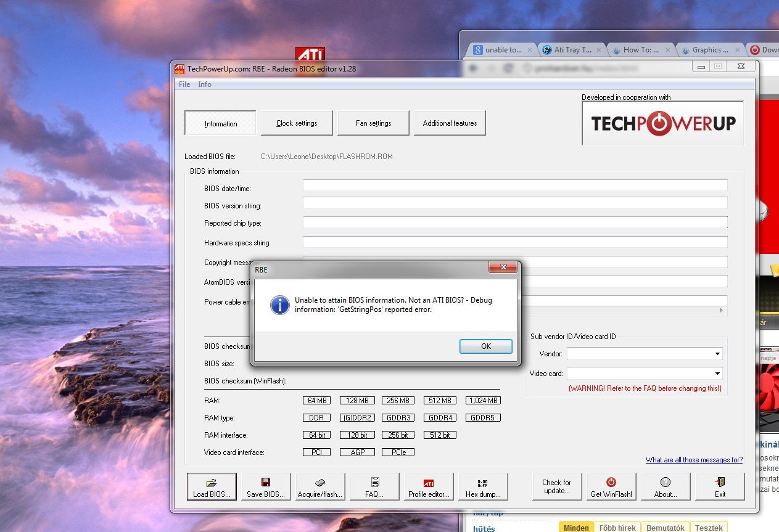This screenshot has width=779, height=532.
Task: Close the 'Graphics' browser tab
Action: tap(737, 50)
